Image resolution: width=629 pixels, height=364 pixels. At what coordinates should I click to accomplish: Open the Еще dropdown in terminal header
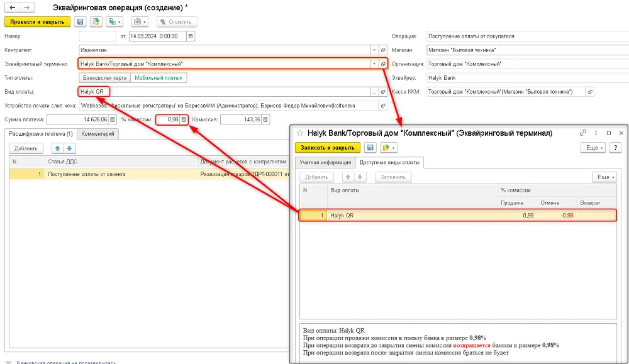pyautogui.click(x=593, y=148)
